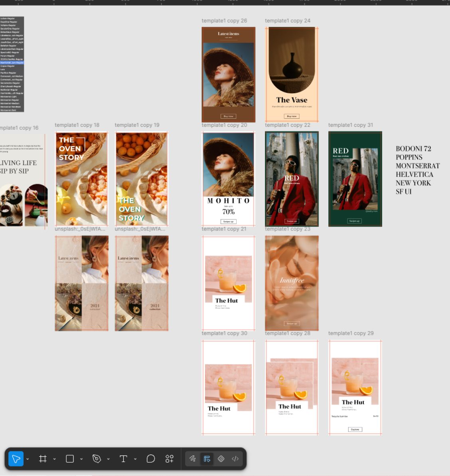Select the 70% sale text
The width and height of the screenshot is (450, 476).
click(x=229, y=212)
